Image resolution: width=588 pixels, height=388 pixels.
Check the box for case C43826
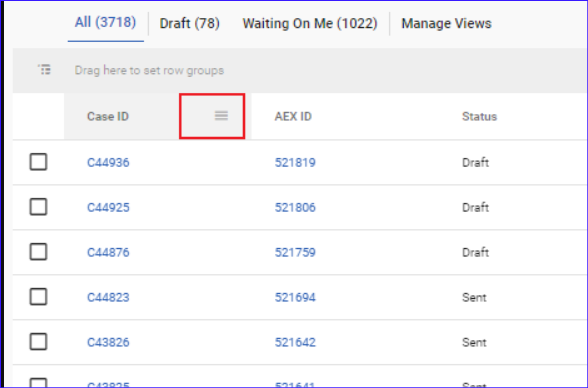(38, 342)
